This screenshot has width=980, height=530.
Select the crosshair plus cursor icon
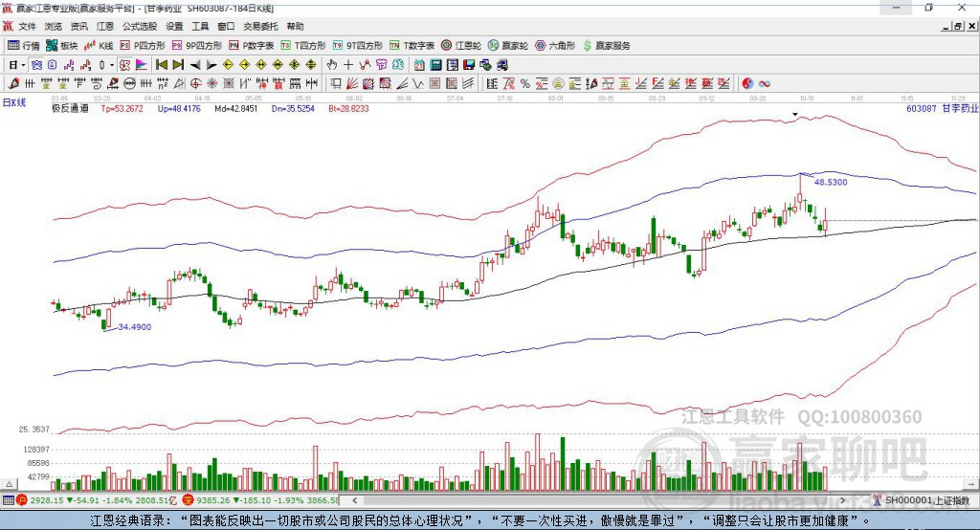pos(348,65)
